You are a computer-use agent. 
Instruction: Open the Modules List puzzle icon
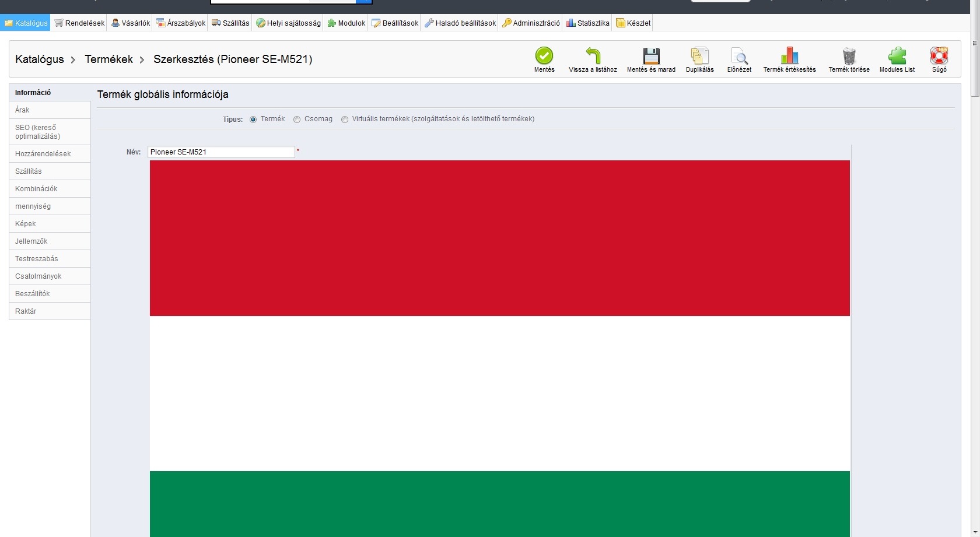[x=897, y=55]
